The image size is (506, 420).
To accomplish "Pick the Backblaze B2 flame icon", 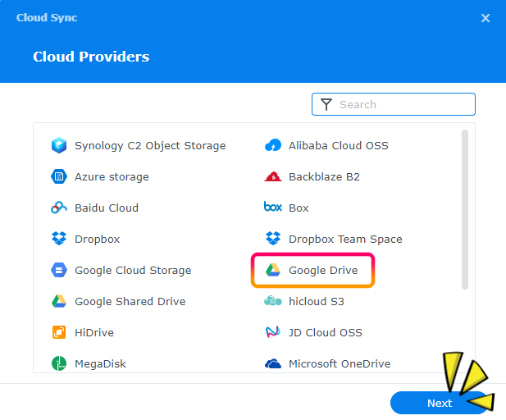I will click(273, 176).
